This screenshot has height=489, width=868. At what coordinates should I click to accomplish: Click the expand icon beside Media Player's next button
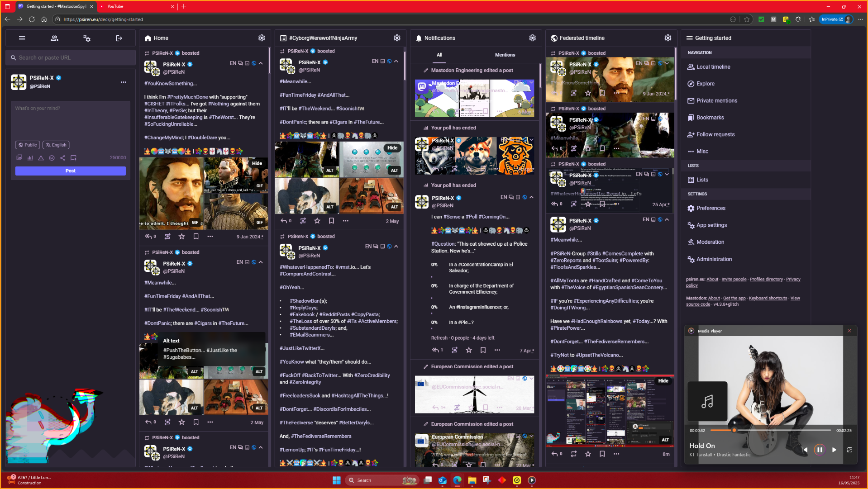[x=849, y=450]
